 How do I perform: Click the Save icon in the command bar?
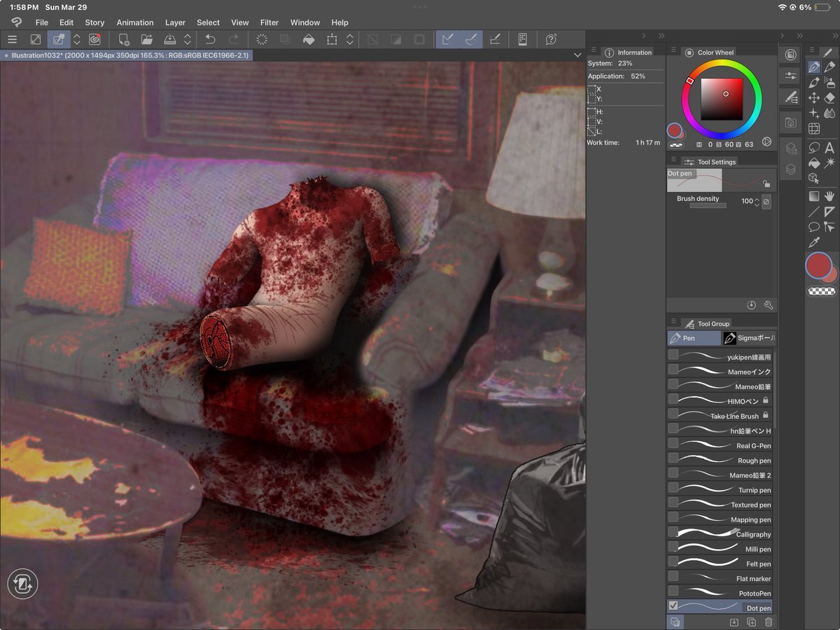[169, 40]
